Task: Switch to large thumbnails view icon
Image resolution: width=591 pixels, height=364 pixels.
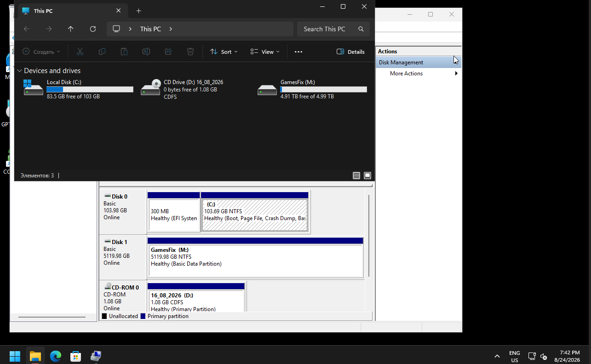Action: coord(367,176)
